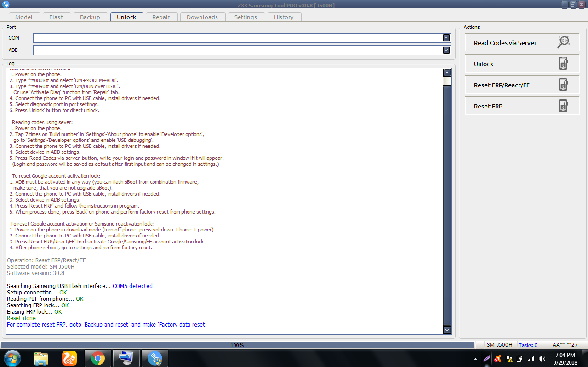Viewport: 588px width, 367px height.
Task: Open the Backup tab
Action: [90, 17]
